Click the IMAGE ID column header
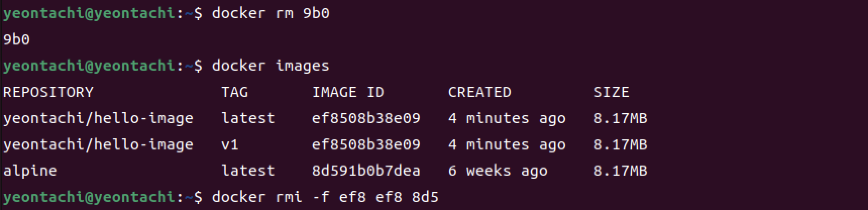868x210 pixels. coord(348,92)
